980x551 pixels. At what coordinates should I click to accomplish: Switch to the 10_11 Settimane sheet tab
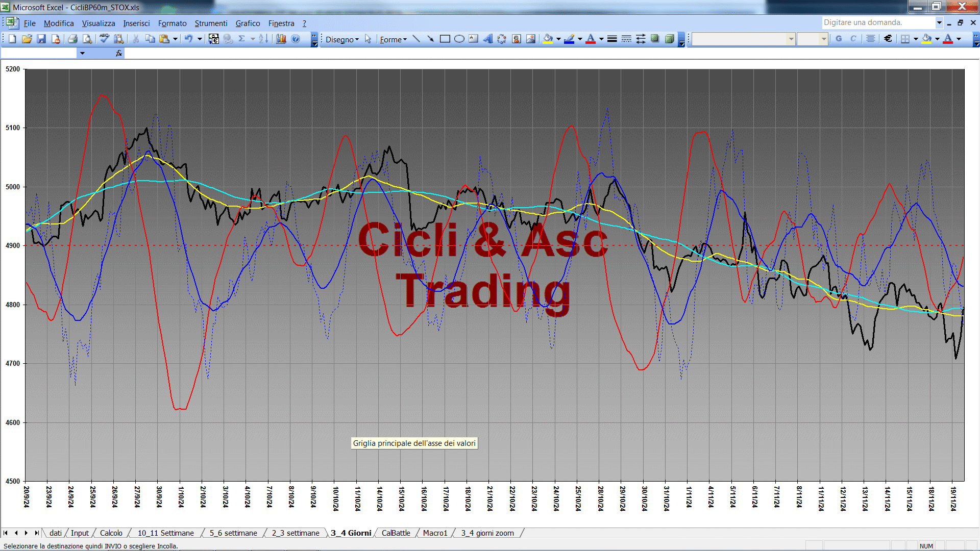pos(165,533)
